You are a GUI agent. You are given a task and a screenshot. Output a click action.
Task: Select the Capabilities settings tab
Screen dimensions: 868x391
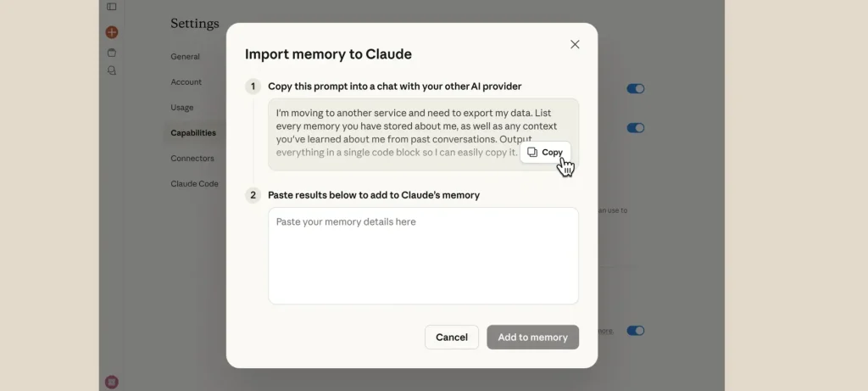[x=192, y=133]
